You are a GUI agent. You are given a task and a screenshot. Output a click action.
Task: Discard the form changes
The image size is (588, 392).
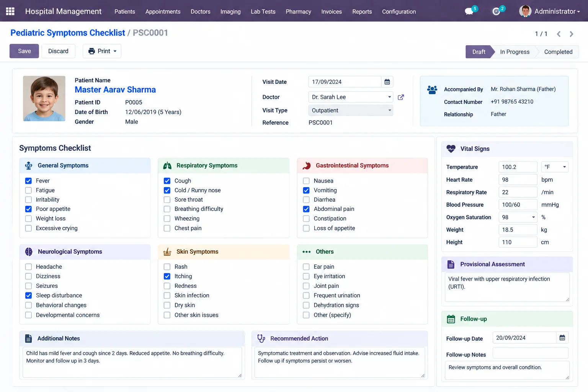pos(58,51)
